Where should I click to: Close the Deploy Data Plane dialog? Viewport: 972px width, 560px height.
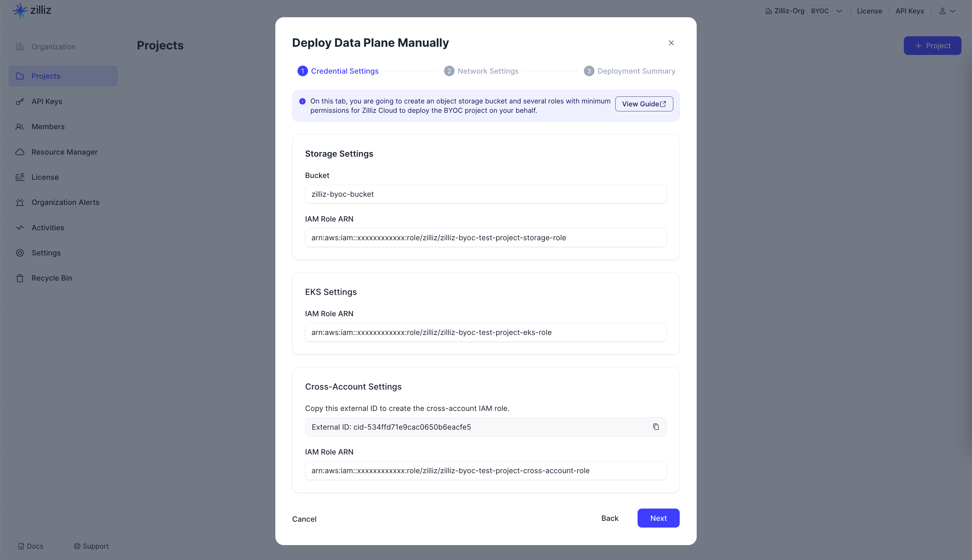[671, 43]
